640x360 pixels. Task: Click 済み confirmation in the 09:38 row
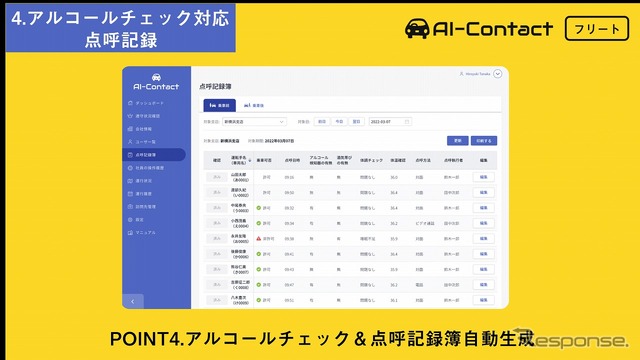click(x=217, y=238)
